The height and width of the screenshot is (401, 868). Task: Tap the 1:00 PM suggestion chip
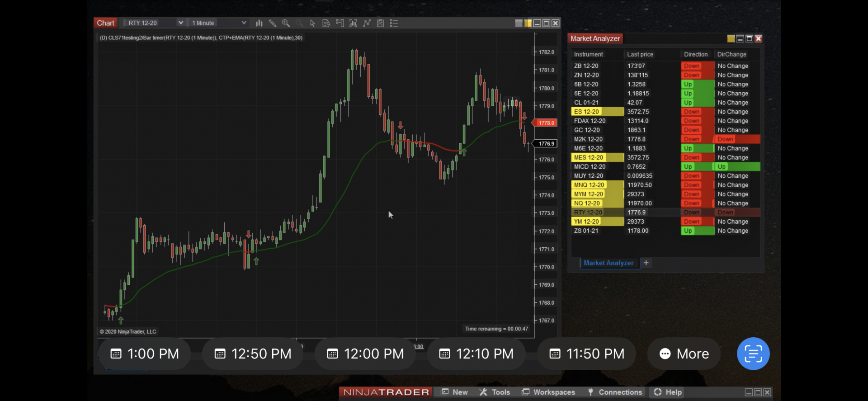point(145,354)
